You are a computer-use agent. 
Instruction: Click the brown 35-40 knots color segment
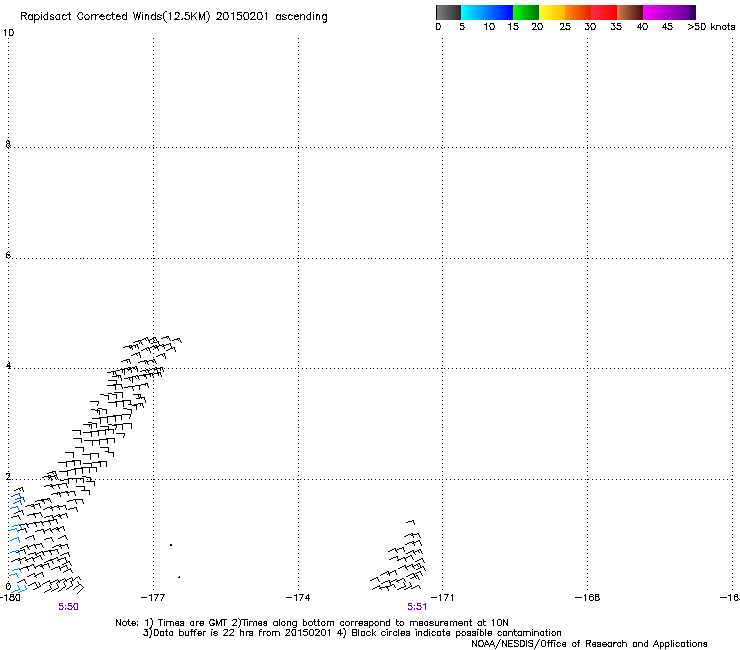[x=630, y=12]
